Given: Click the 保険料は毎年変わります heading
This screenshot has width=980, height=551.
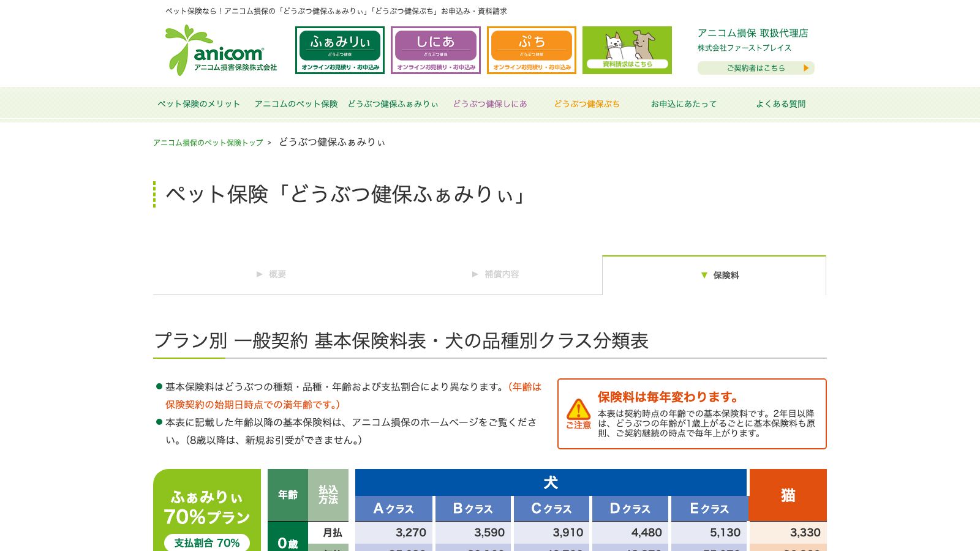Looking at the screenshot, I should point(668,397).
